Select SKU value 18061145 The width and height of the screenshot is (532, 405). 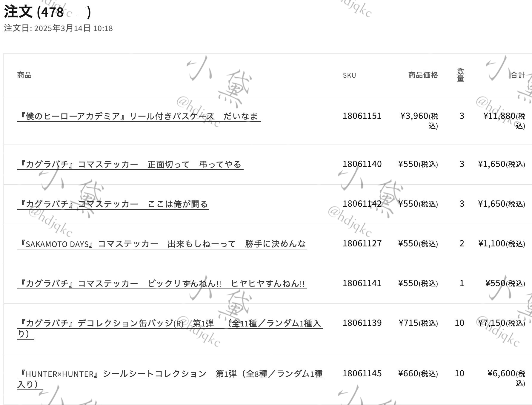[x=362, y=373]
